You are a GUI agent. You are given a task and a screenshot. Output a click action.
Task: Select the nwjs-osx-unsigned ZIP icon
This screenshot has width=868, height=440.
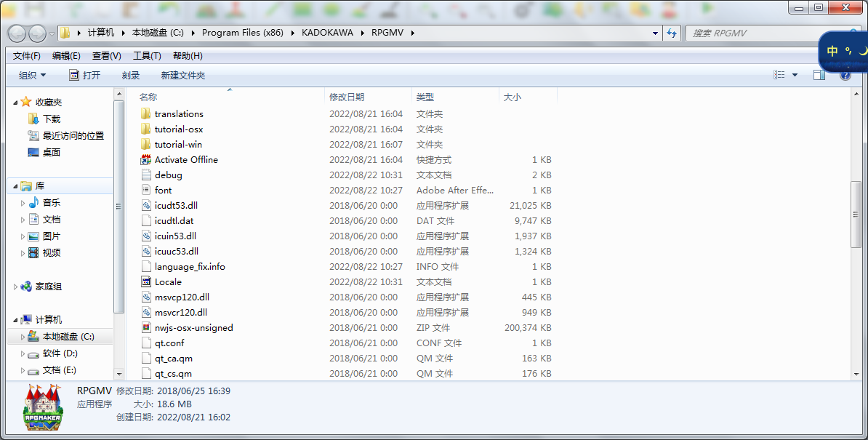tap(145, 328)
